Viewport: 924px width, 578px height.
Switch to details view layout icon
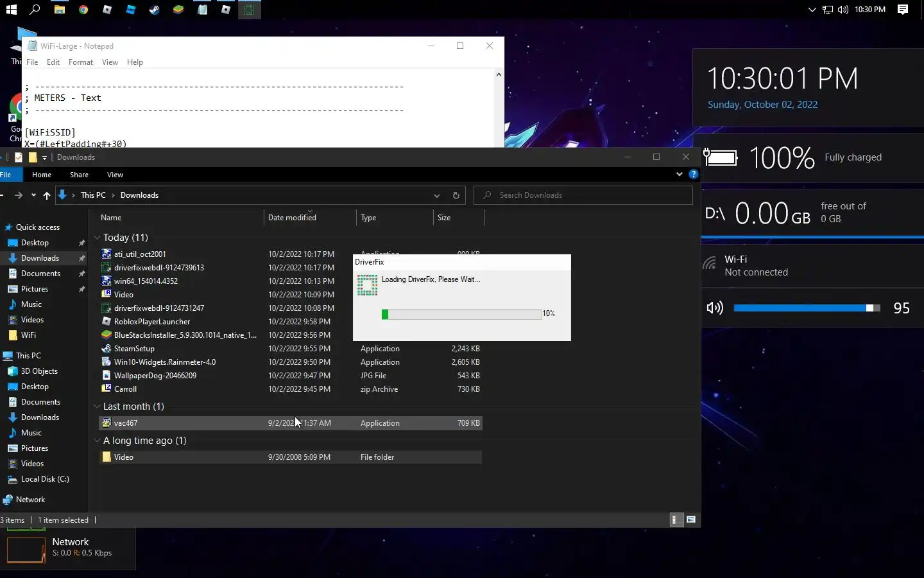point(675,520)
